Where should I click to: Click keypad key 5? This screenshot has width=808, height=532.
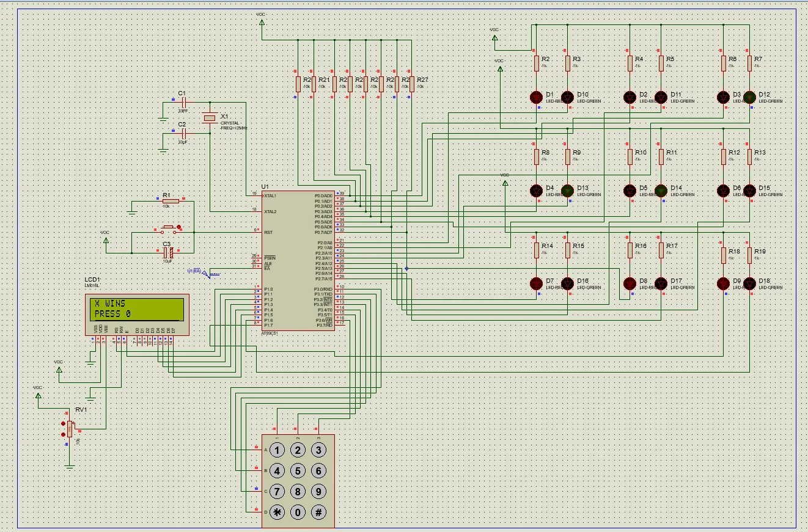298,471
